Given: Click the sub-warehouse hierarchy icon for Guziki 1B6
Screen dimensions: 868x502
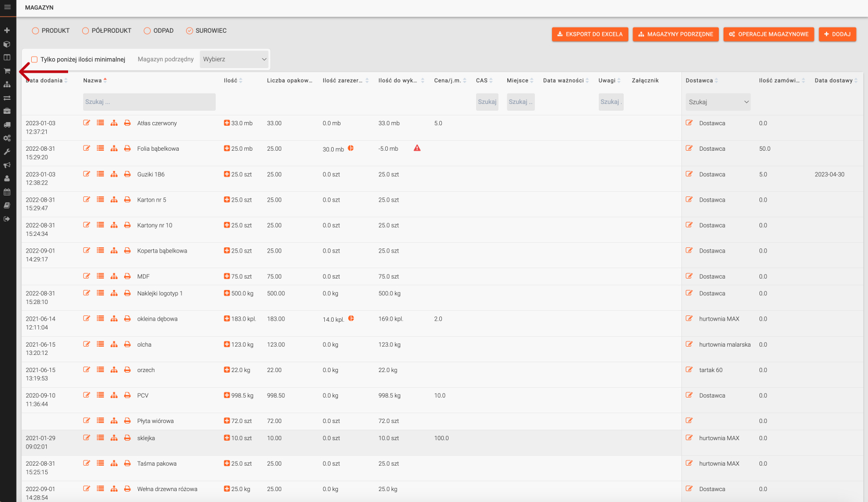Looking at the screenshot, I should tap(114, 175).
